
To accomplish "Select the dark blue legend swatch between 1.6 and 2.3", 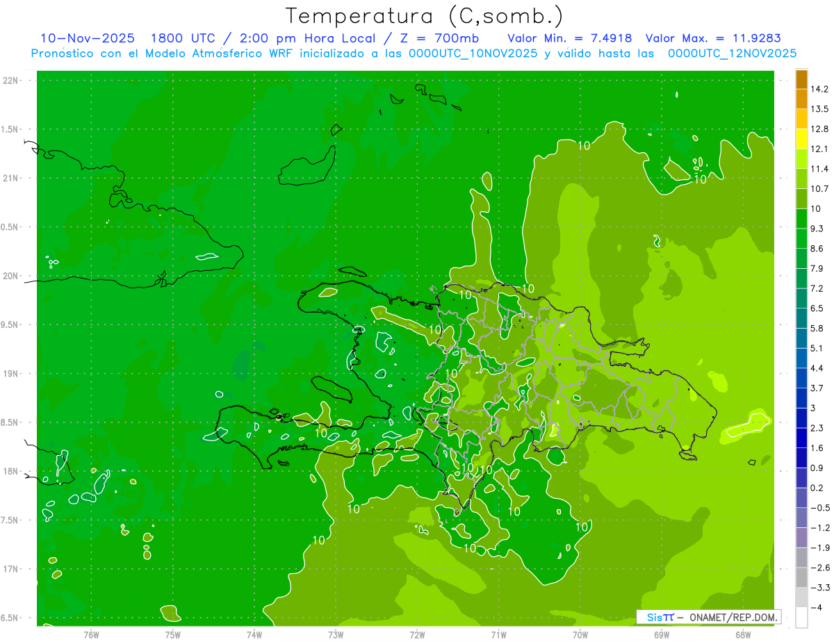I will pyautogui.click(x=801, y=438).
